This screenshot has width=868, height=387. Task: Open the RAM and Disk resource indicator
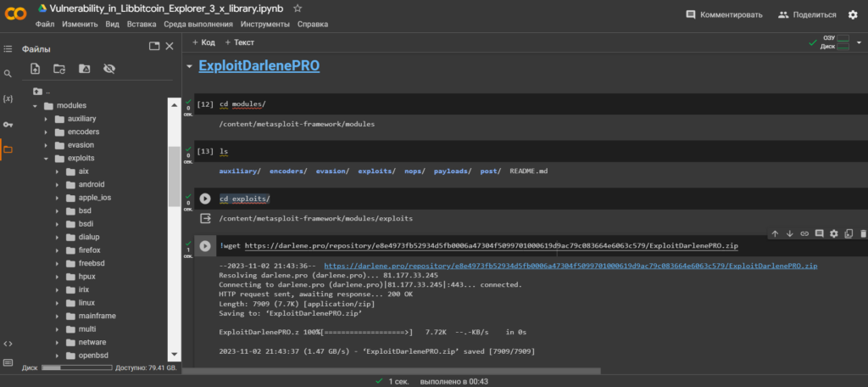click(835, 42)
